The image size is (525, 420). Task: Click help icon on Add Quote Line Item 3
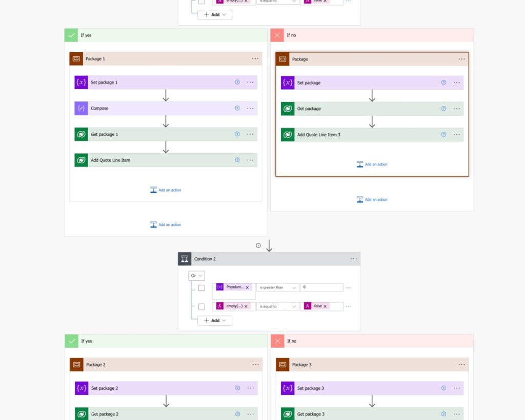tap(443, 135)
